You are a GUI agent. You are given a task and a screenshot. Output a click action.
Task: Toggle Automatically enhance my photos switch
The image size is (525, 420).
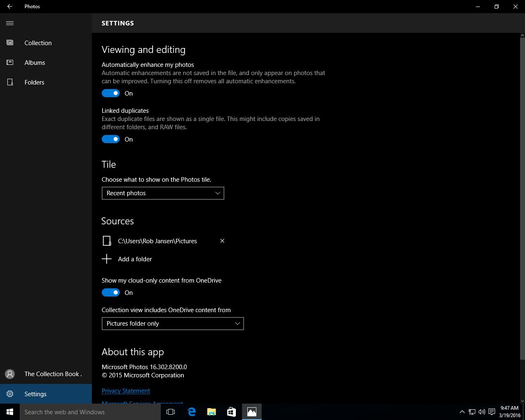coord(111,93)
